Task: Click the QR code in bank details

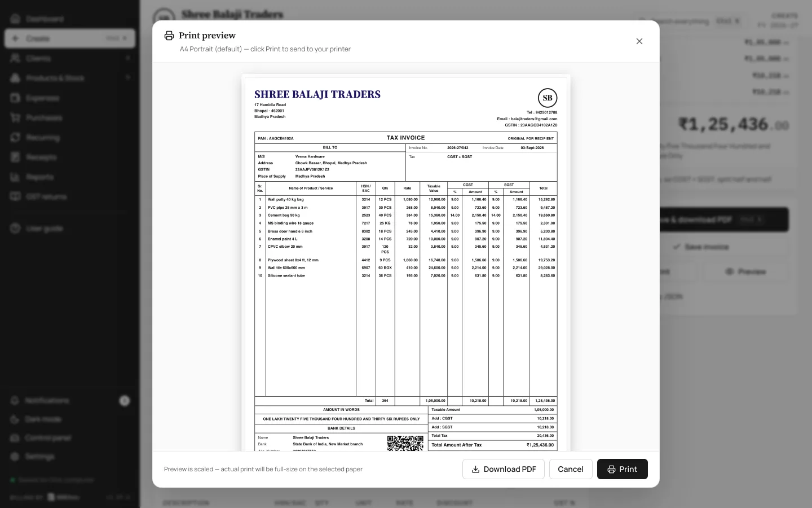Action: (x=405, y=443)
